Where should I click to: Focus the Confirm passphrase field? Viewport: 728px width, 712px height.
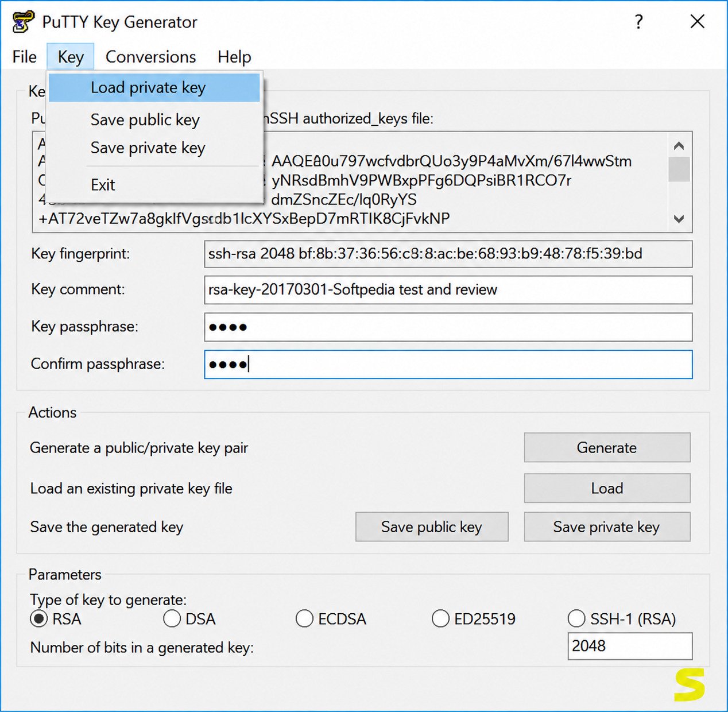point(448,365)
